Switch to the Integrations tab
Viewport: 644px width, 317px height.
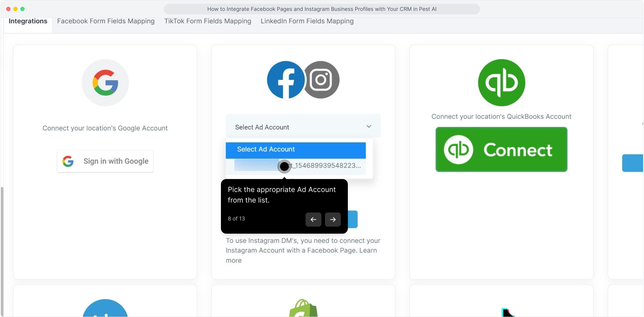click(x=28, y=21)
